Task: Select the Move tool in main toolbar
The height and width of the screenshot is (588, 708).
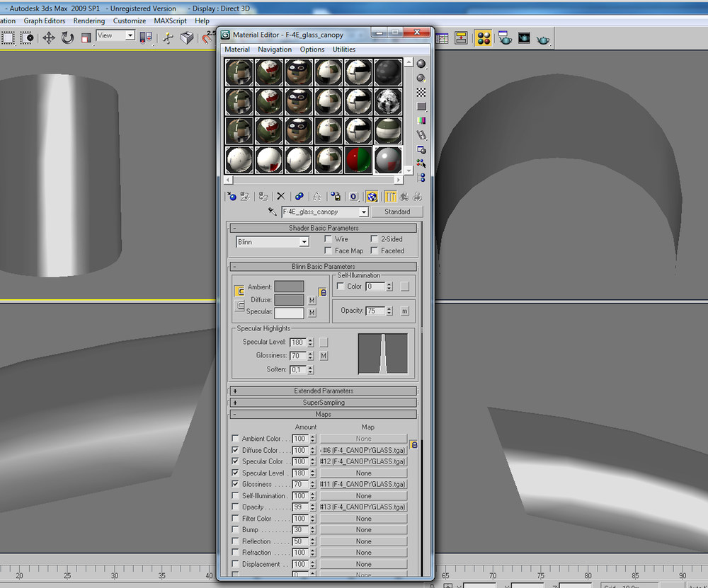Action: coord(49,38)
